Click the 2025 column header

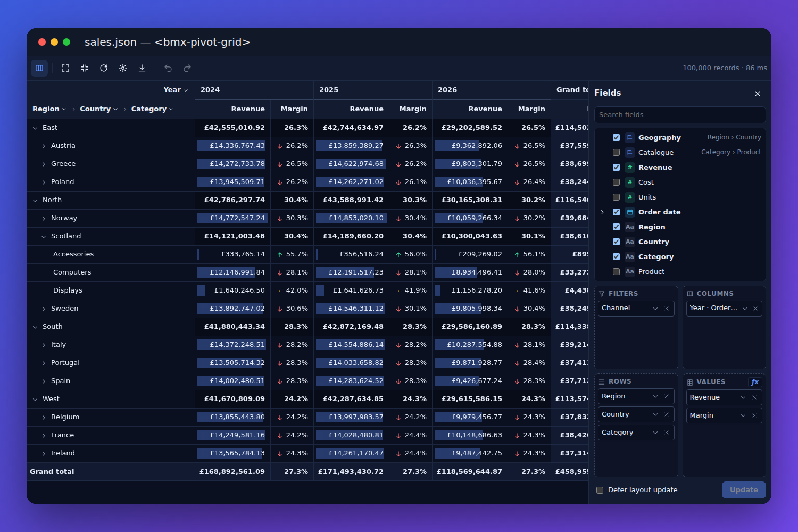point(372,90)
